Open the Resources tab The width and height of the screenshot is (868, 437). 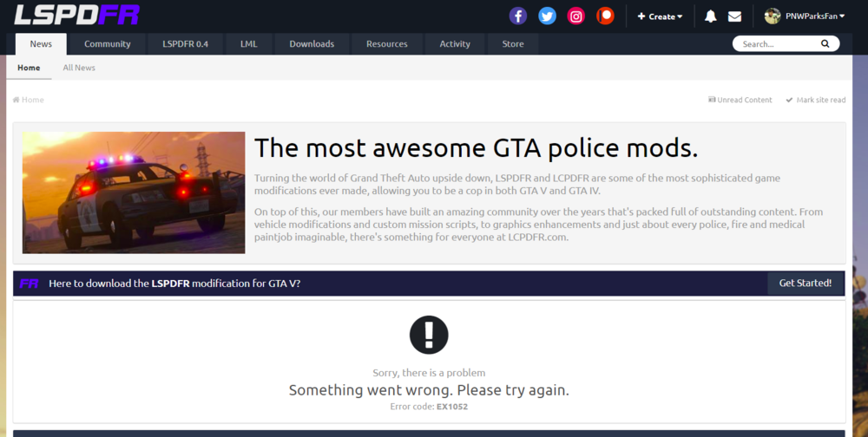[x=387, y=43]
